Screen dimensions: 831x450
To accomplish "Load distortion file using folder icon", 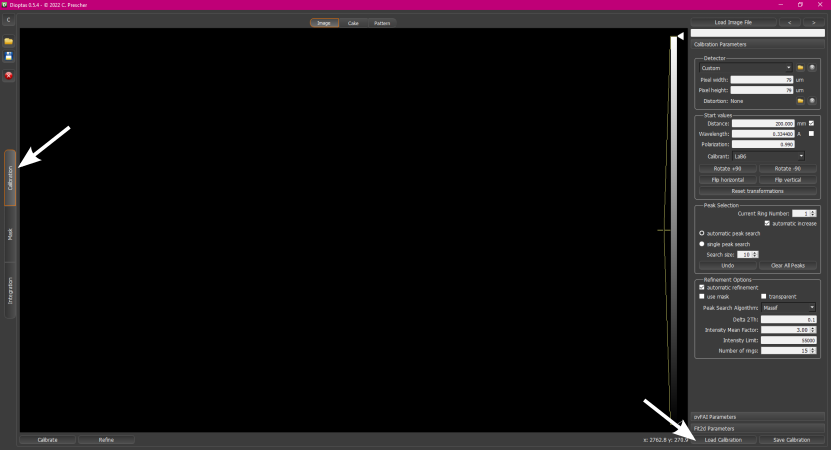I will pos(800,101).
